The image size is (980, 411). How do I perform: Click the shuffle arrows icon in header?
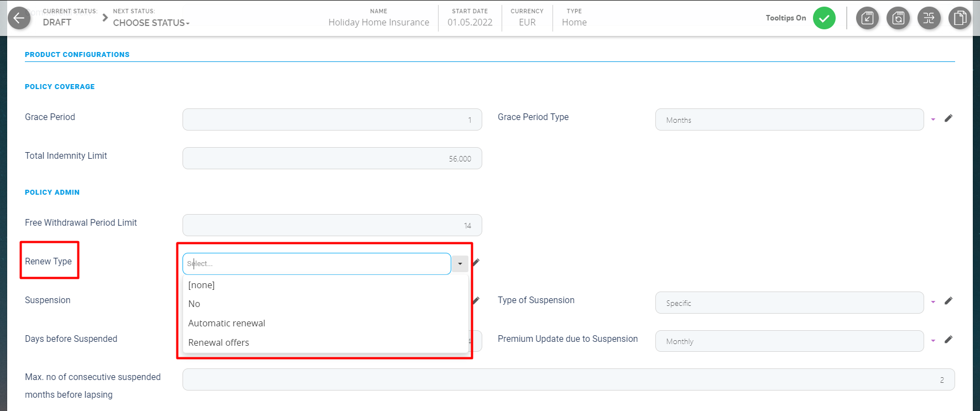click(x=929, y=18)
